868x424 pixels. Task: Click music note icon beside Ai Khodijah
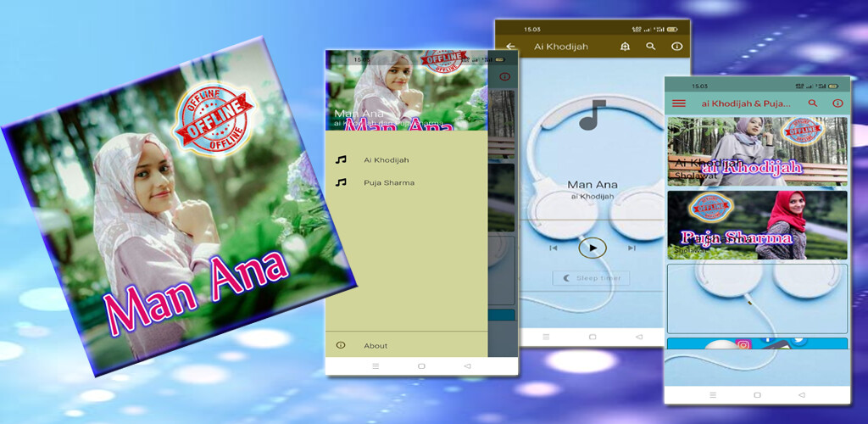tap(341, 160)
